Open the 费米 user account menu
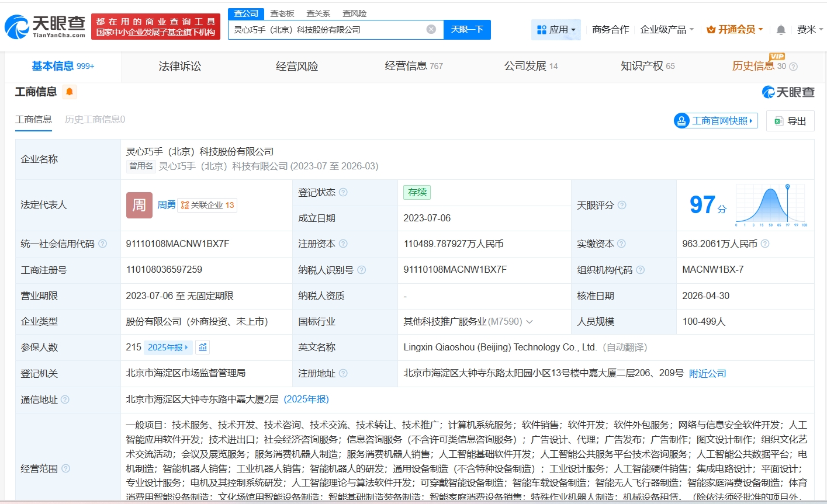This screenshot has width=827, height=504. 810,29
